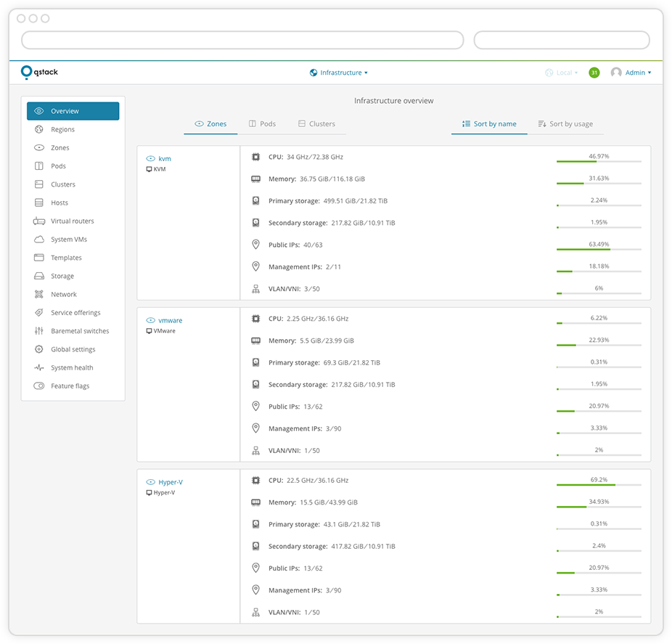Click vmware 'Memory: 5.5 GiB/23.99 GiB' text
Screen dimensions: 672x644
(x=311, y=341)
